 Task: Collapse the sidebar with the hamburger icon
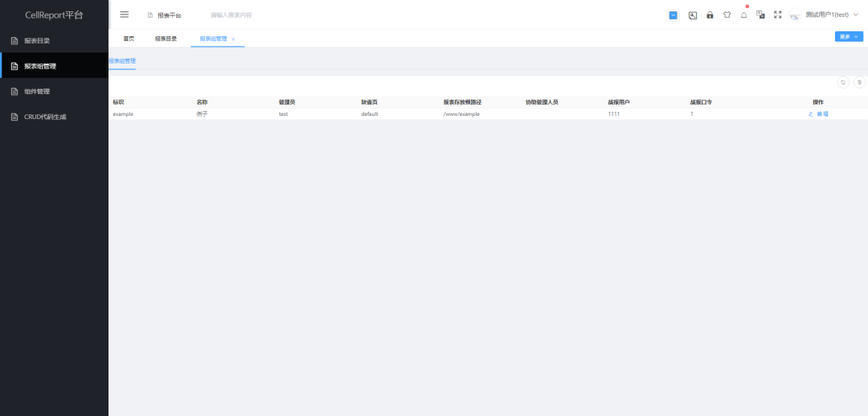tap(124, 14)
